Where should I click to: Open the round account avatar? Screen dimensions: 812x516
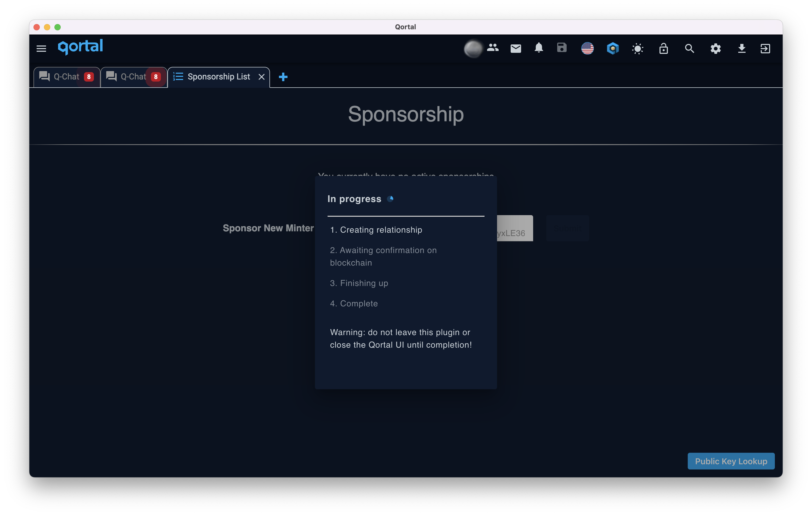[473, 49]
